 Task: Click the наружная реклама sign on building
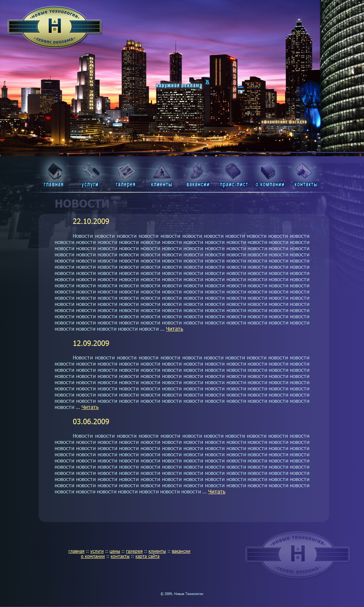(x=179, y=86)
